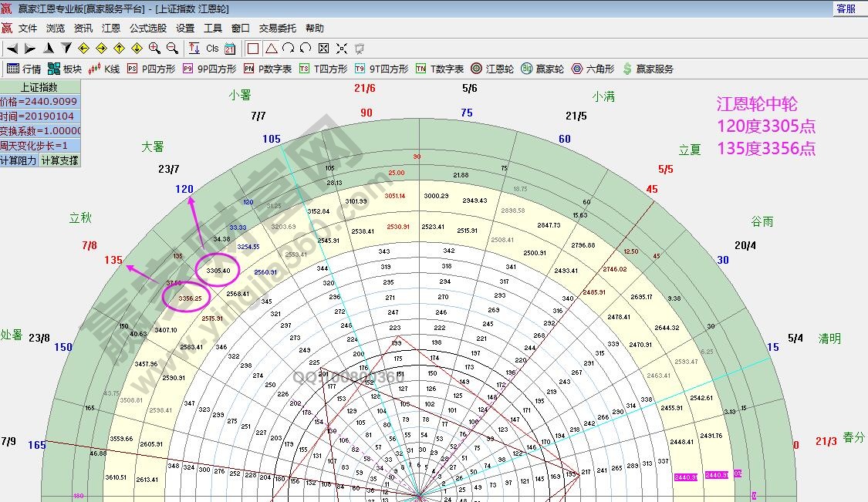This screenshot has height=502, width=868.
Task: Select the square overlay shape tool
Action: click(x=253, y=48)
